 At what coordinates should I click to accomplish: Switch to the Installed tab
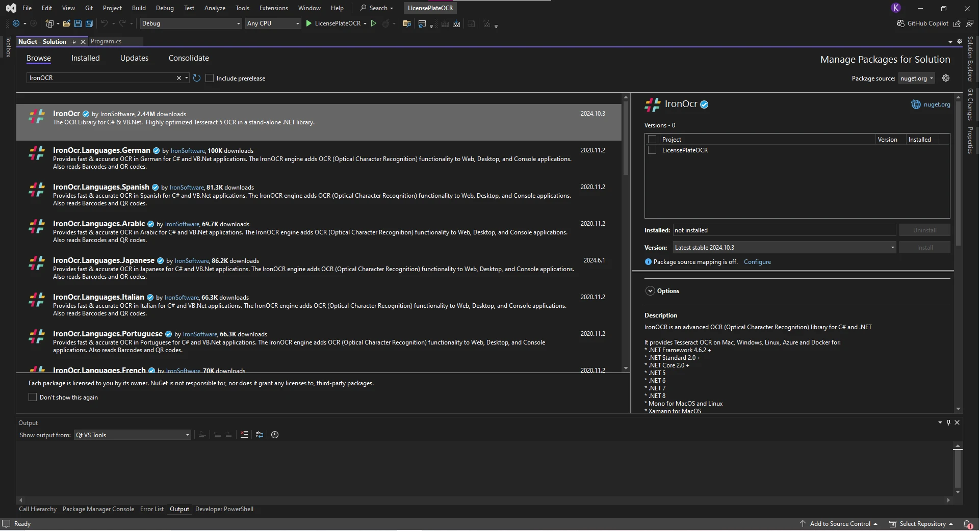coord(85,58)
